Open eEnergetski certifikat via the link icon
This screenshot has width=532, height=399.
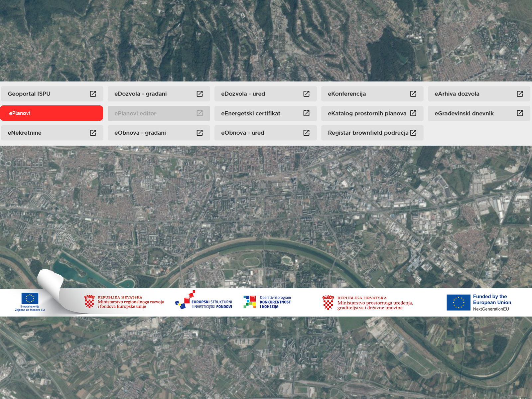tap(306, 113)
